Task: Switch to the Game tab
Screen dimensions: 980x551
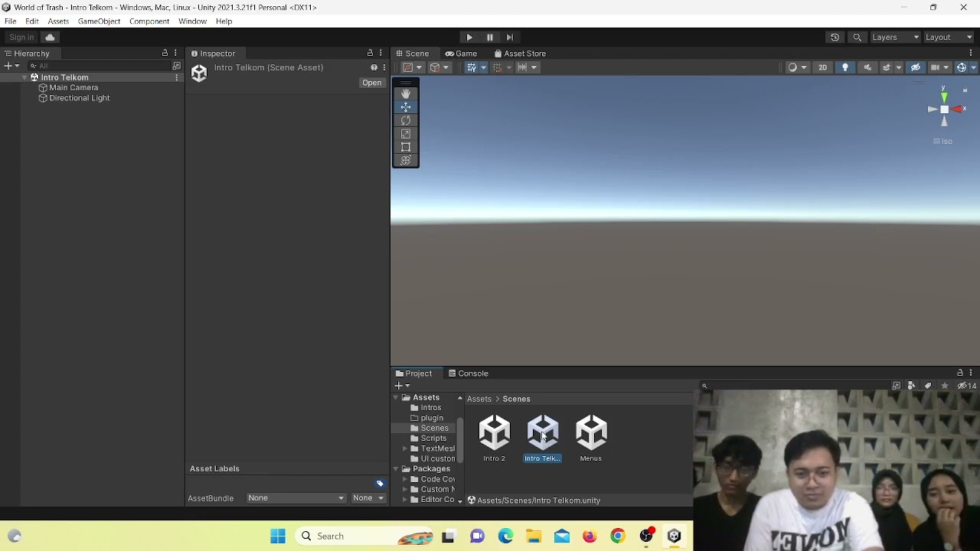Action: [x=461, y=54]
